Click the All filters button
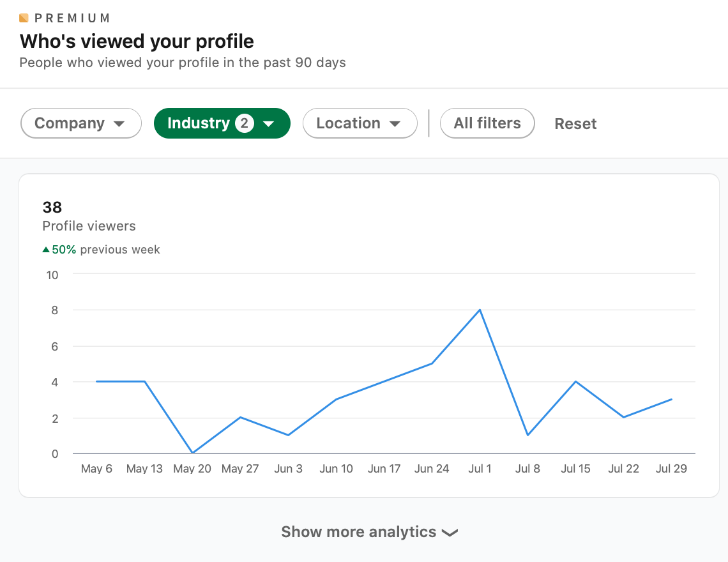 (x=487, y=123)
